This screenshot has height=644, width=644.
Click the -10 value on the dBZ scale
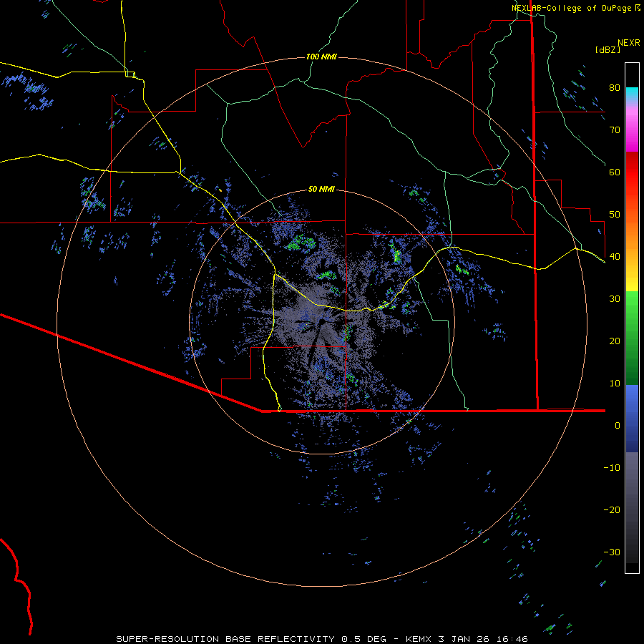(612, 468)
